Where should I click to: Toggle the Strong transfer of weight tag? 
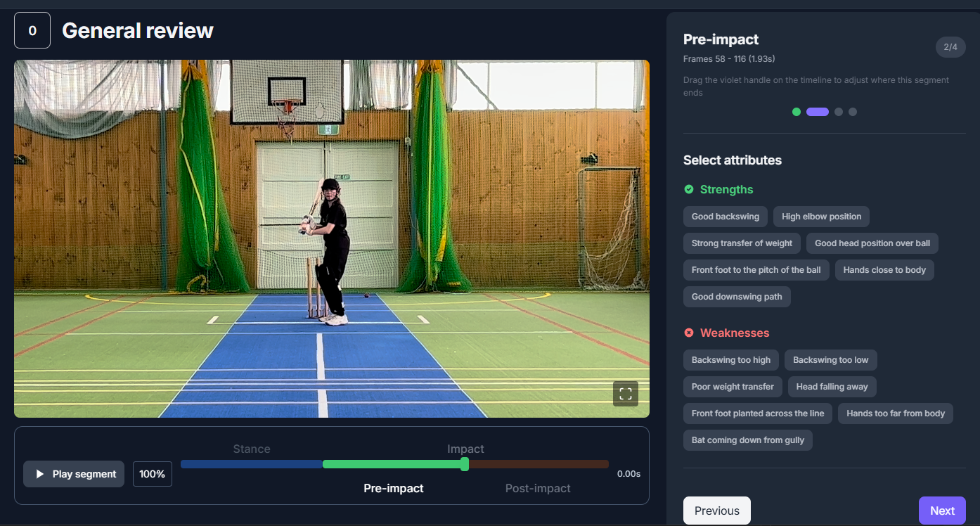(x=742, y=243)
